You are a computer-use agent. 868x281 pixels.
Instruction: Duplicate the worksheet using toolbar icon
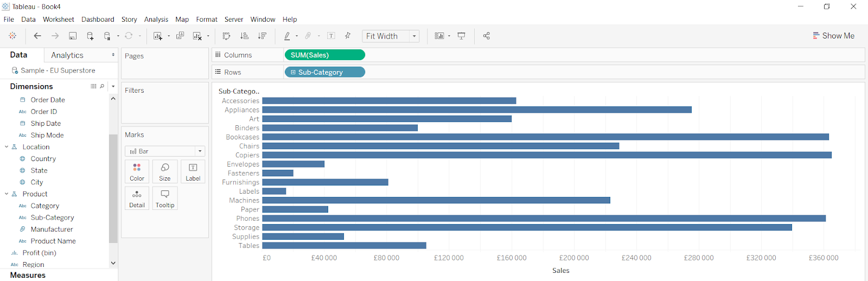180,36
